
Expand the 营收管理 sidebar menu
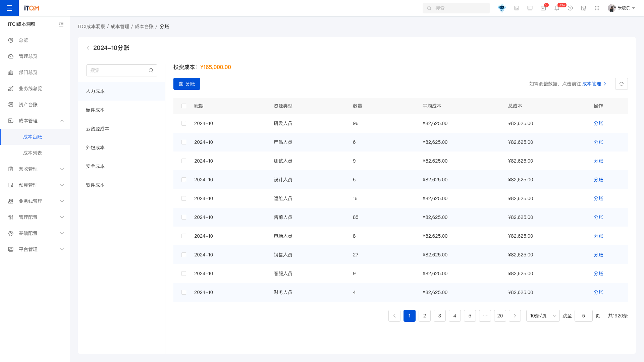click(x=35, y=169)
